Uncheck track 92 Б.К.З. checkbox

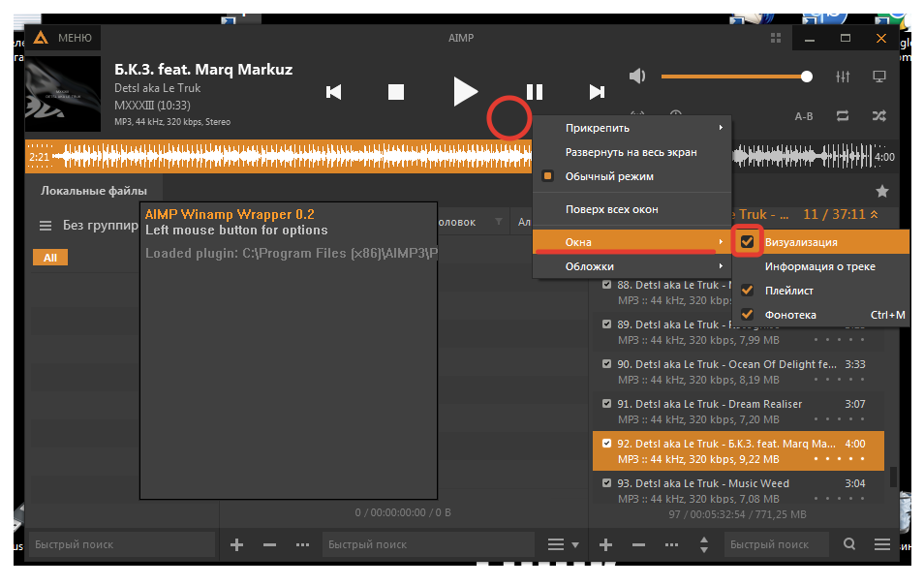(x=607, y=444)
